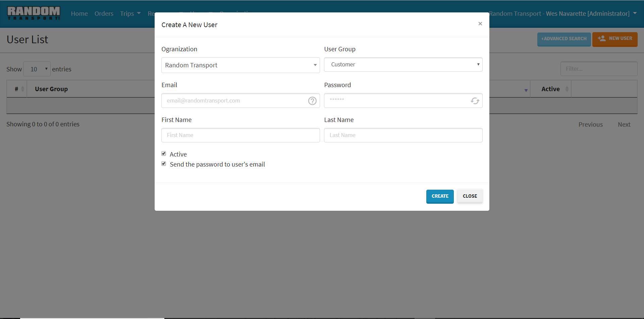Expand the Trips menu
Viewport: 644px width, 319px height.
[130, 14]
